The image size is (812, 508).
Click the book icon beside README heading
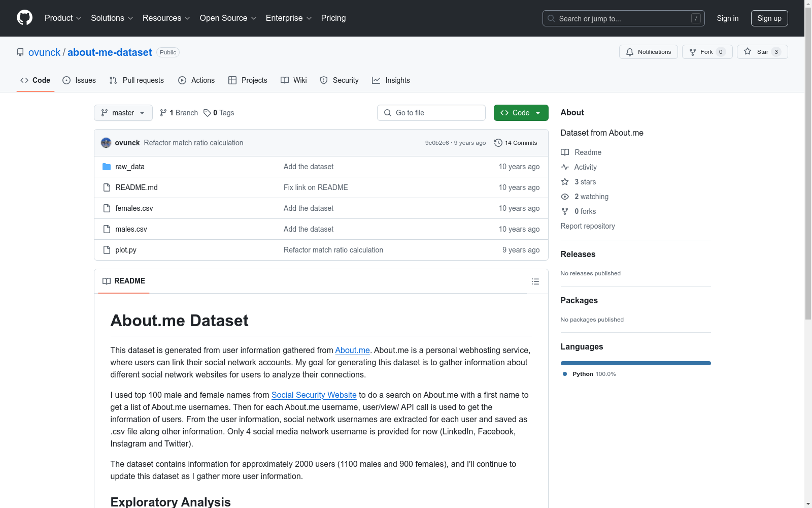pos(107,281)
